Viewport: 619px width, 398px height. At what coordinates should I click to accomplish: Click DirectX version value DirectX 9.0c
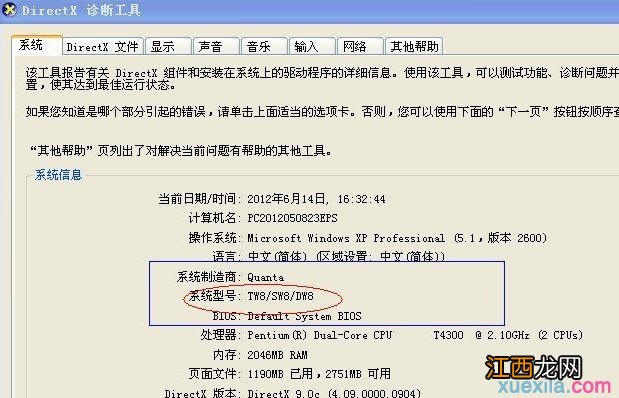click(283, 393)
